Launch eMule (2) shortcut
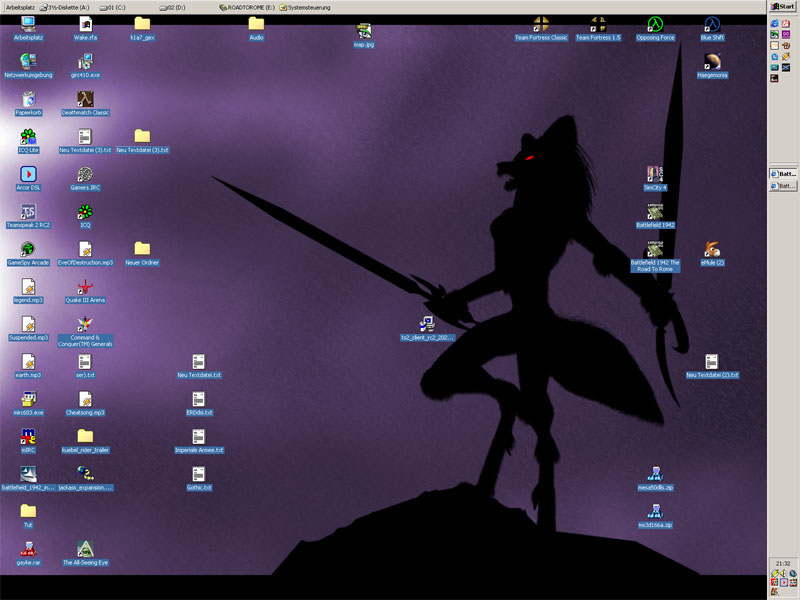800x600 pixels. click(712, 254)
